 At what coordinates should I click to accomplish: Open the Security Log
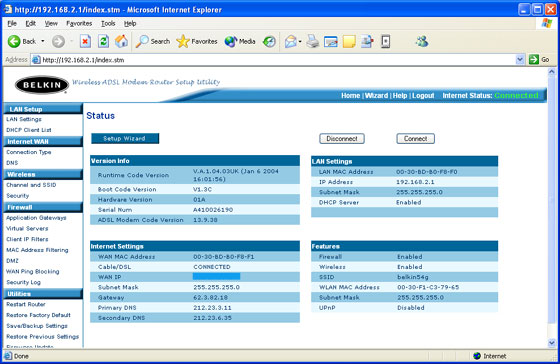pyautogui.click(x=23, y=282)
